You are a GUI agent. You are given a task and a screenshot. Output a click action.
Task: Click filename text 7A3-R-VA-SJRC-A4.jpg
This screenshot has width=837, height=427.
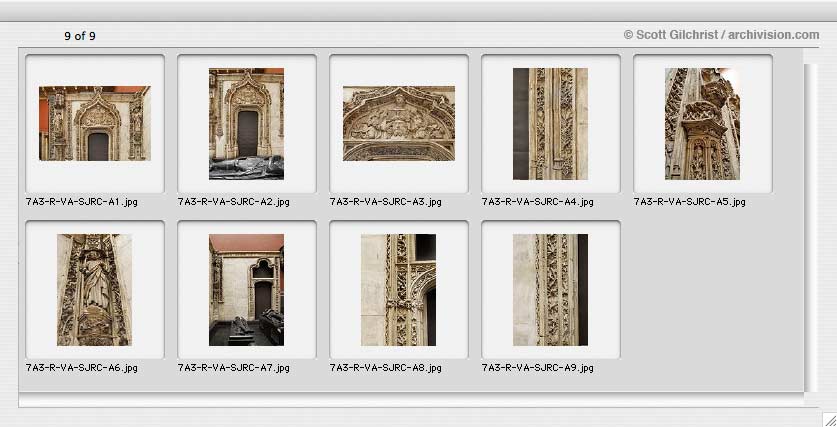coord(538,202)
